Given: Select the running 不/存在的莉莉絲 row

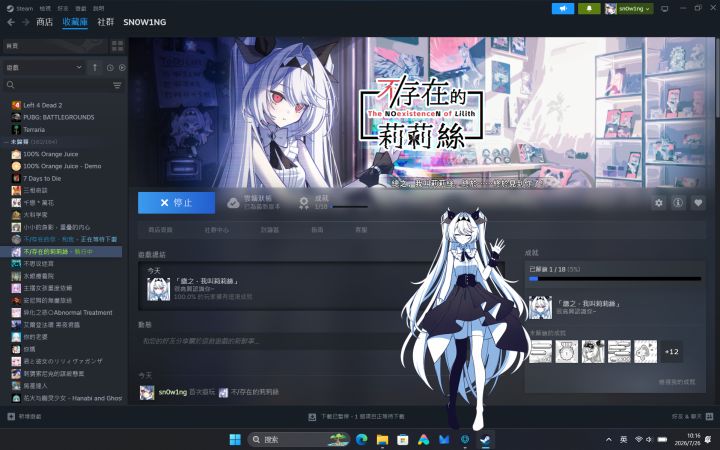Looking at the screenshot, I should (62, 252).
